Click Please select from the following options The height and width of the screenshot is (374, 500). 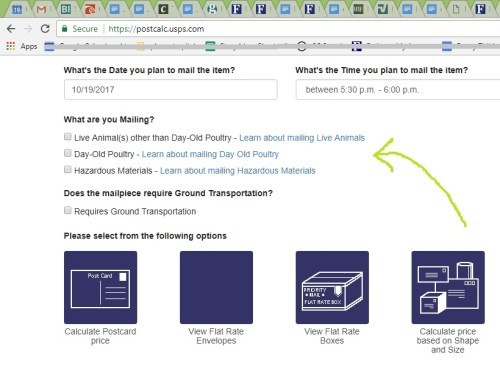click(x=145, y=236)
